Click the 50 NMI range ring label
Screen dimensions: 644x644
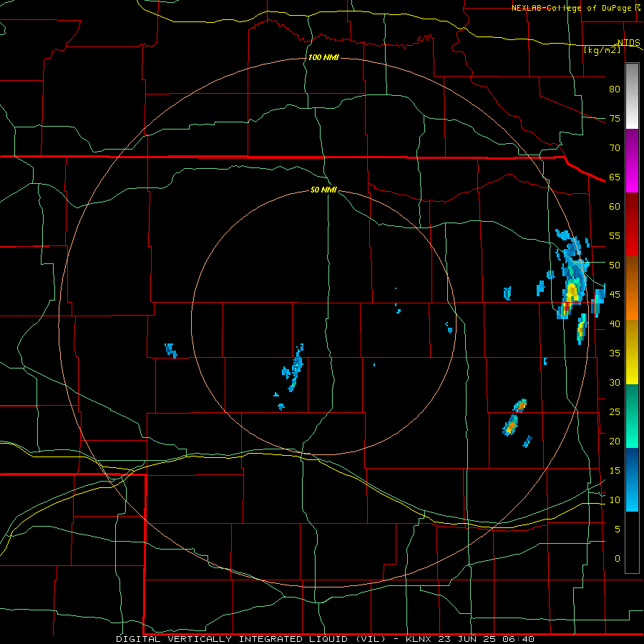[x=323, y=190]
